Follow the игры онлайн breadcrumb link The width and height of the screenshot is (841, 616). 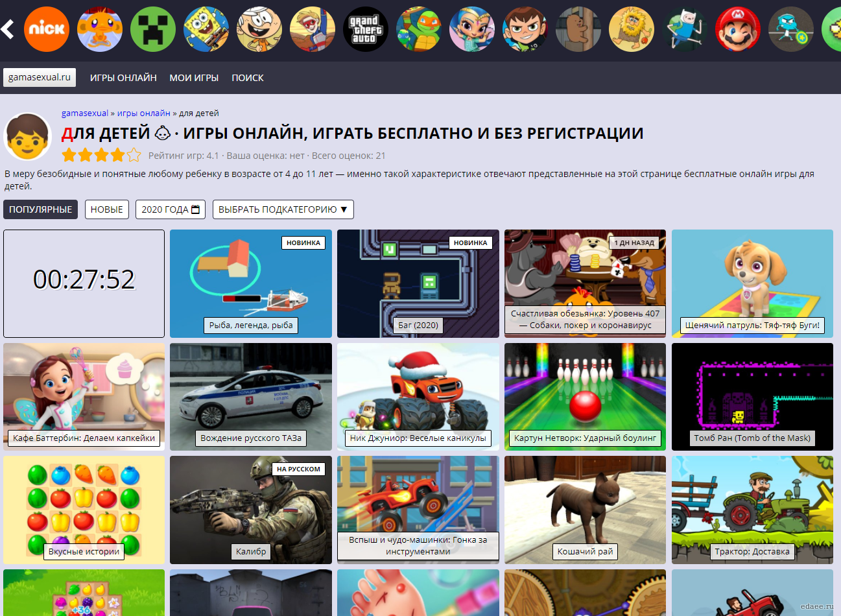click(x=144, y=113)
